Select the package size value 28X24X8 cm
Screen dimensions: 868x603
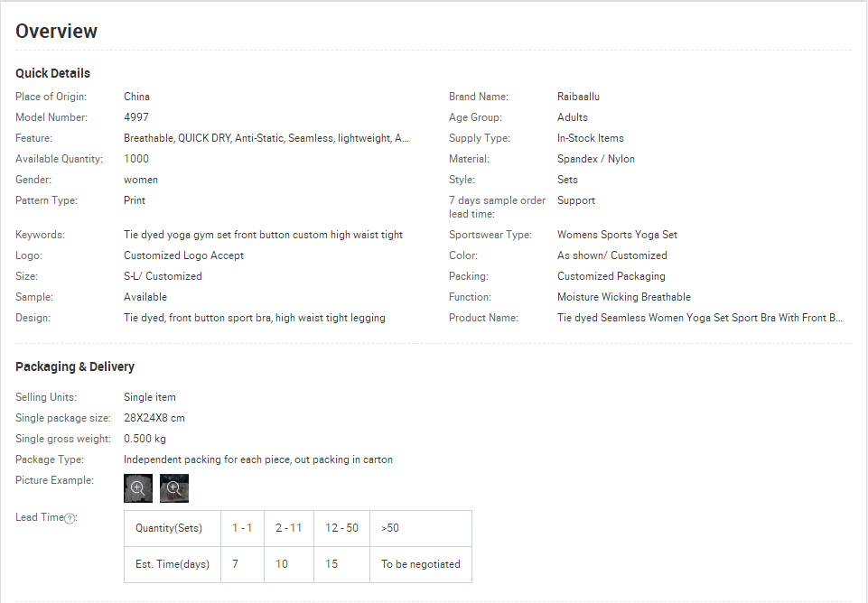(x=154, y=418)
